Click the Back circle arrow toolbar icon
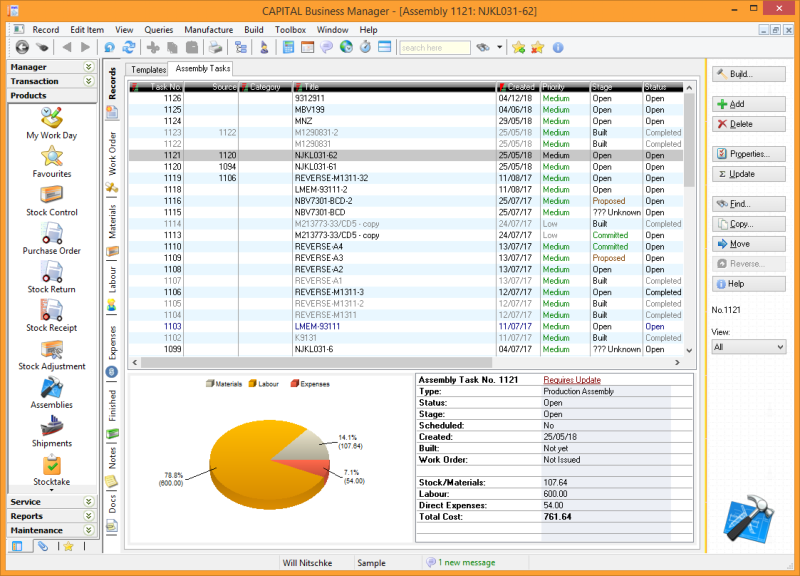800x576 pixels. (22, 47)
